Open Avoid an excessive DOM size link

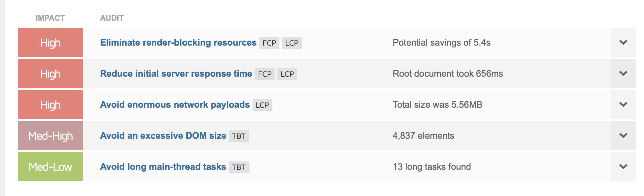163,136
